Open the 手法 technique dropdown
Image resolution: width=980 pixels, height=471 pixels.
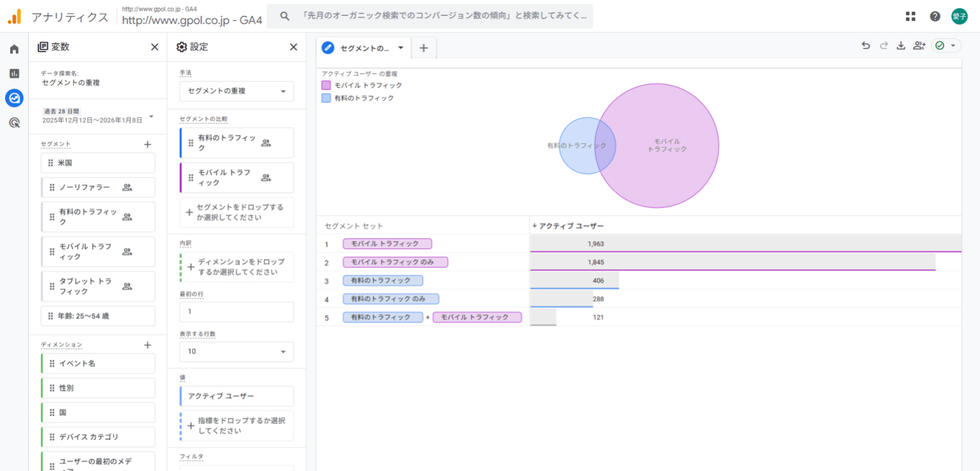[x=237, y=92]
